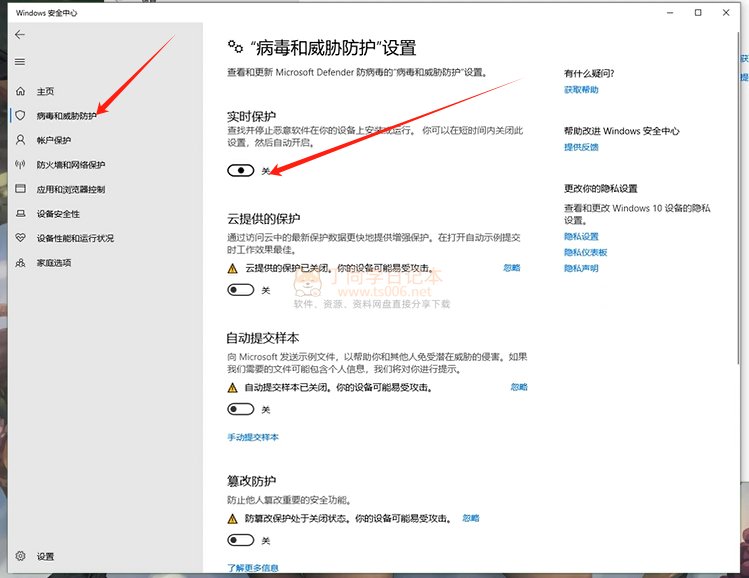
Task: Click 获取帮助 help link
Action: pyautogui.click(x=581, y=90)
